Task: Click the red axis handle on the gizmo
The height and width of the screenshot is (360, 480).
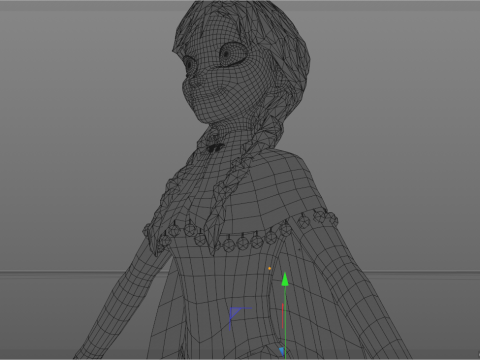Action: (283, 316)
